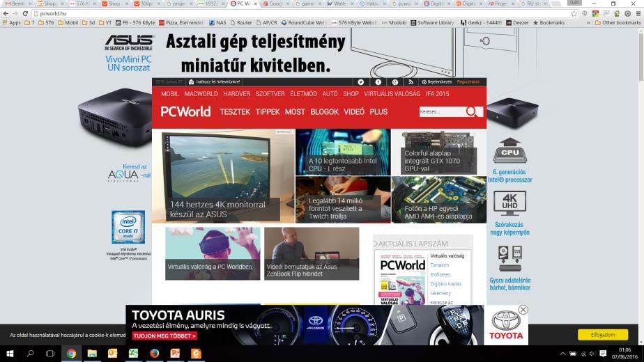The image size is (644, 362).
Task: Open PCWorld's Facebook page icon
Action: tap(378, 82)
